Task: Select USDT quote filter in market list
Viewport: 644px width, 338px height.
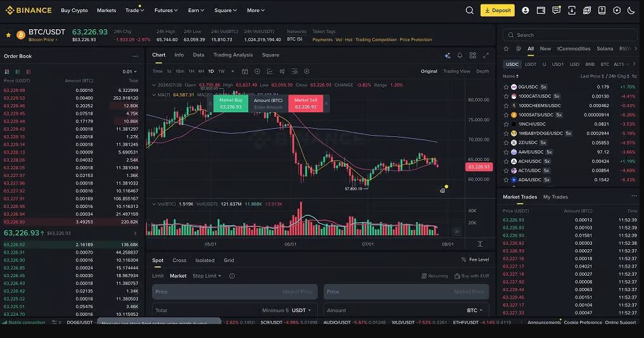Action: [530, 64]
